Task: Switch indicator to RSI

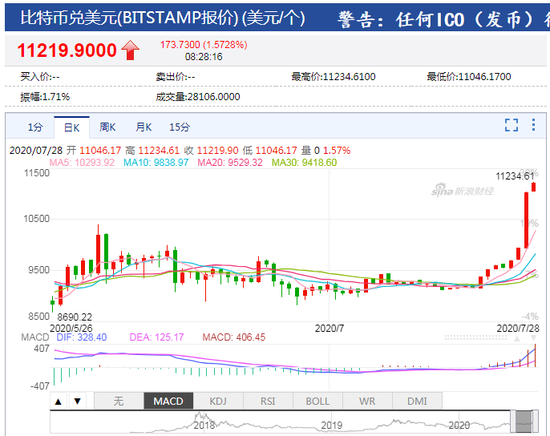Action: click(268, 401)
